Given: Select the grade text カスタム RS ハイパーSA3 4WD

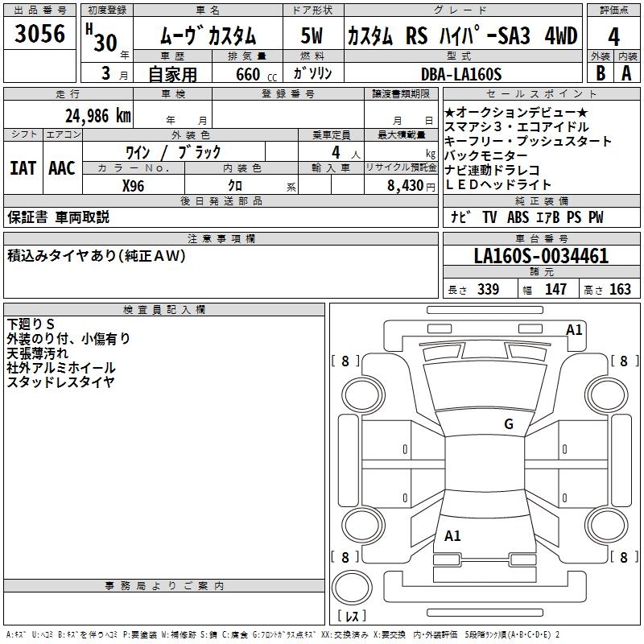Looking at the screenshot, I should point(462,35).
